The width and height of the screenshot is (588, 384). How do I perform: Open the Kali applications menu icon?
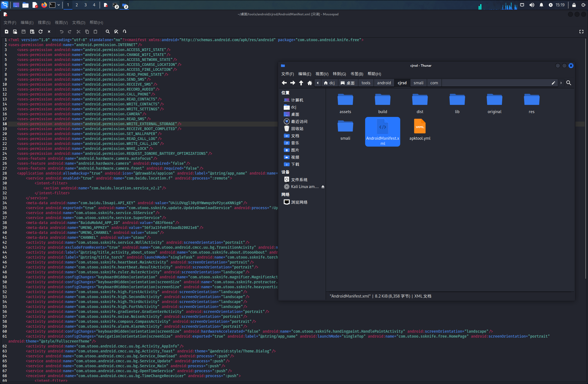[5, 5]
